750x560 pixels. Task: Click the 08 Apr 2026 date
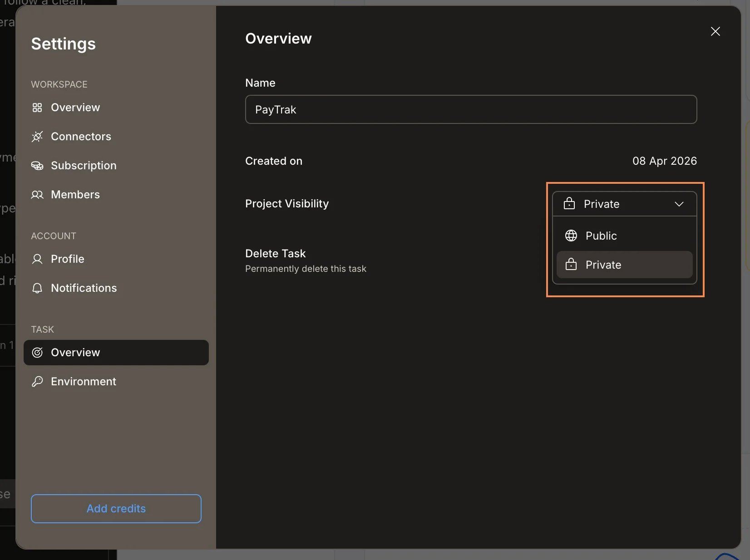(665, 161)
